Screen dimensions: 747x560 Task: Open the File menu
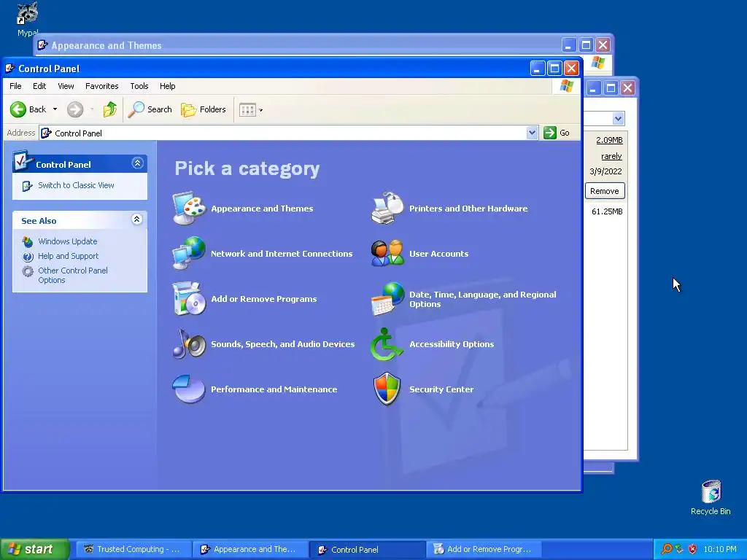(15, 86)
